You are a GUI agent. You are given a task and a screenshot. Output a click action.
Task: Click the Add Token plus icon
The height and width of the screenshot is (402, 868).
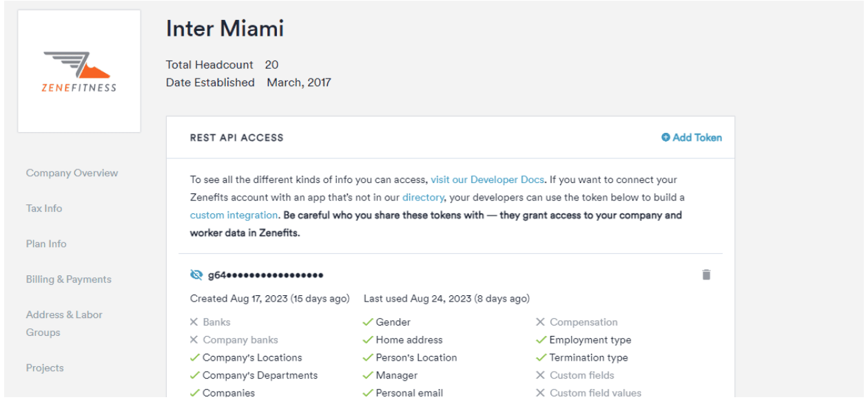(x=665, y=138)
